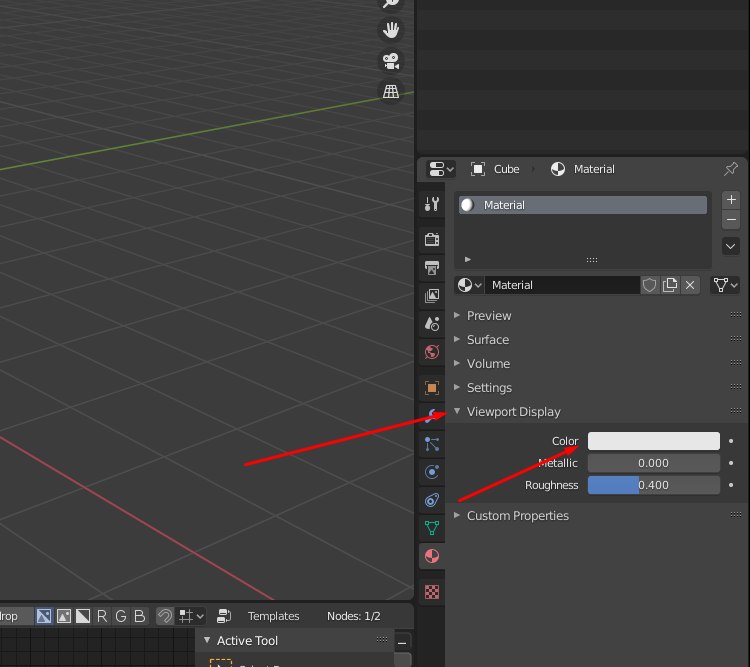Collapse the sidebar with the minus button
This screenshot has width=750, height=667.
(x=402, y=643)
